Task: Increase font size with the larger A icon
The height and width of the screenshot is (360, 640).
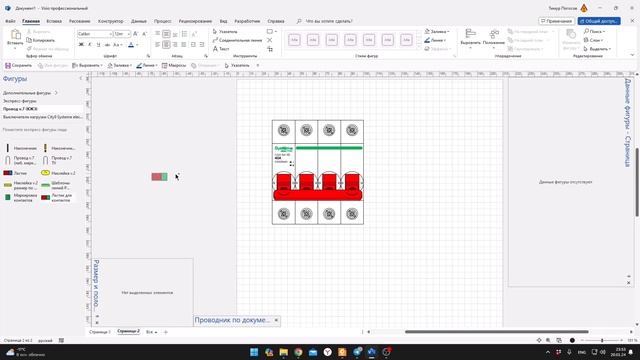Action: coord(136,34)
